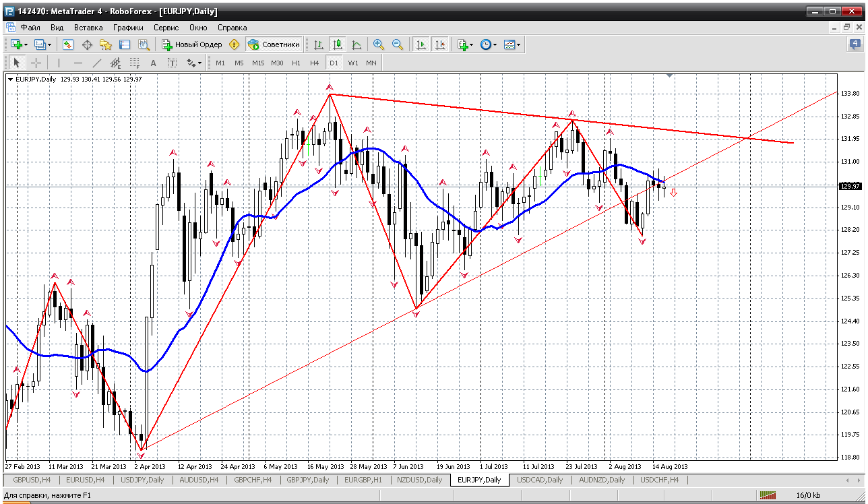868x504 pixels.
Task: Open the Navigator folder-star icon
Action: coord(106,44)
